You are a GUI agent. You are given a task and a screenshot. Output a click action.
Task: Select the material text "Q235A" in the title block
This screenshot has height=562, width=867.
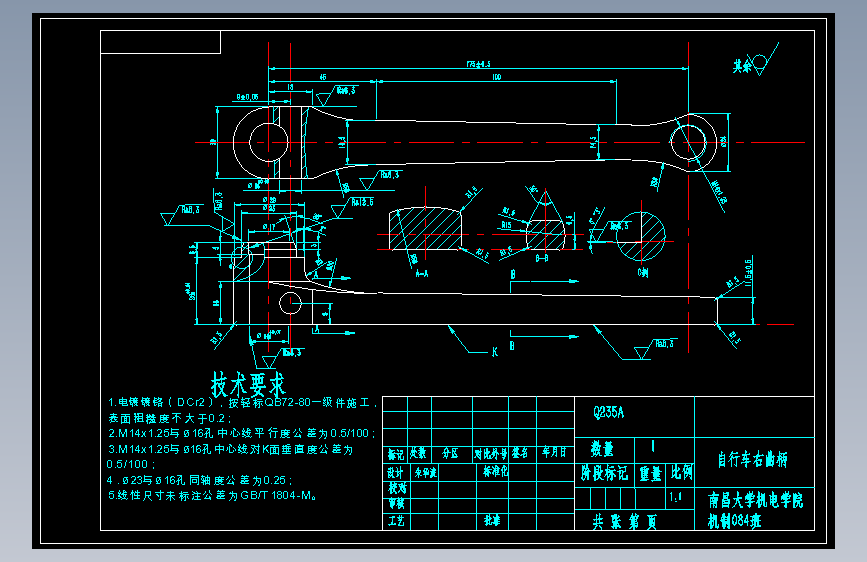608,413
